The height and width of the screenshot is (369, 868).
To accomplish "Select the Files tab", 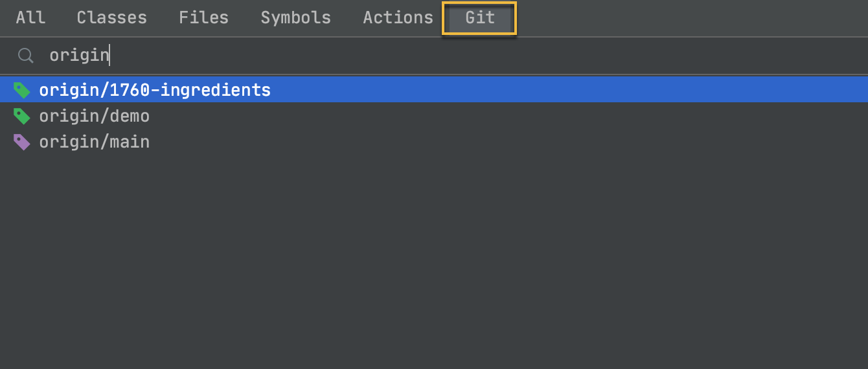I will click(x=203, y=17).
